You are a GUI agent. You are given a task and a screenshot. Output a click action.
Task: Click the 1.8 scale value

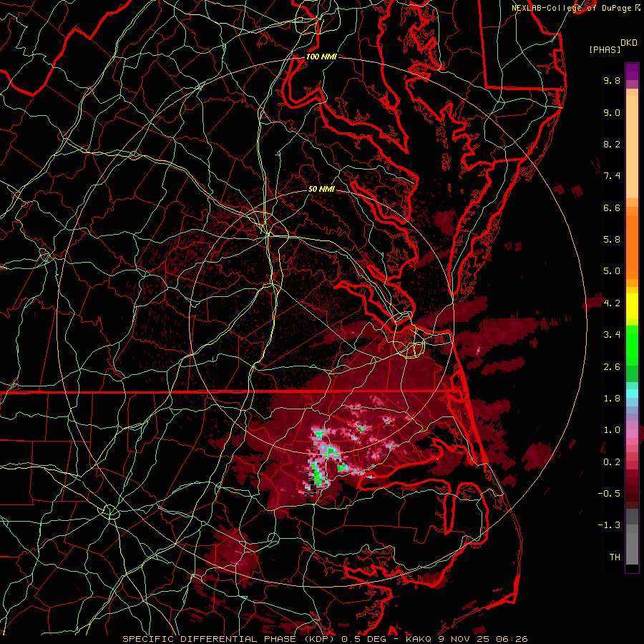(x=612, y=399)
